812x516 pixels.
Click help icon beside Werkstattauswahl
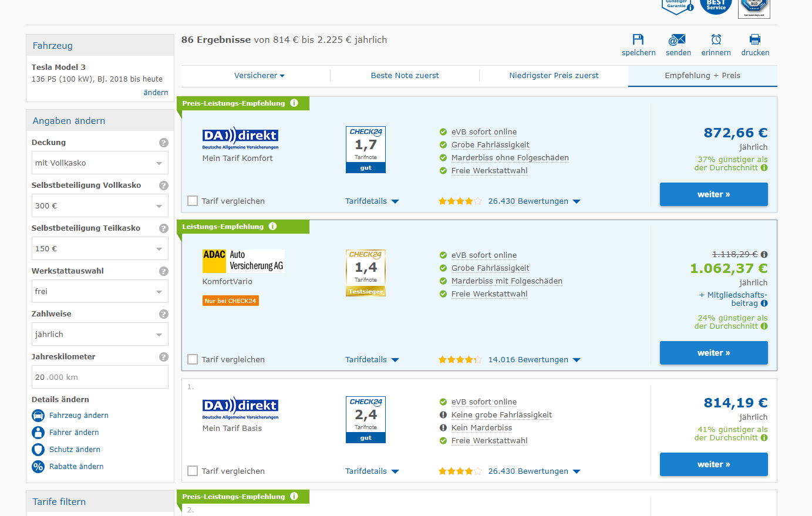[x=164, y=271]
